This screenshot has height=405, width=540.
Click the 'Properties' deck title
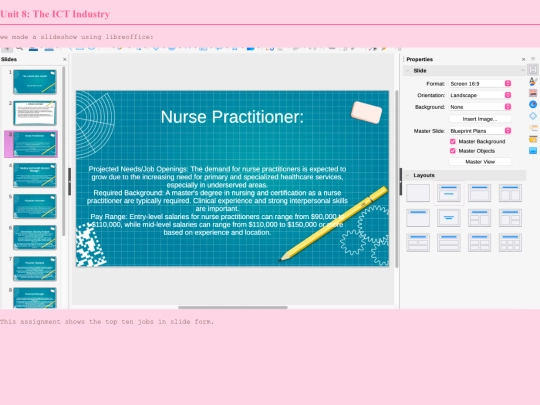(x=419, y=59)
